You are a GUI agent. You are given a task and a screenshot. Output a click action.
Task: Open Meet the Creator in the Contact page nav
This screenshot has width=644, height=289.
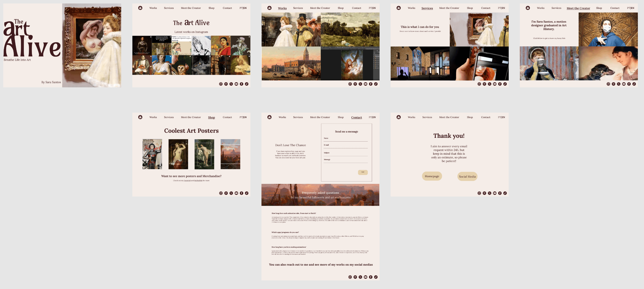click(320, 117)
